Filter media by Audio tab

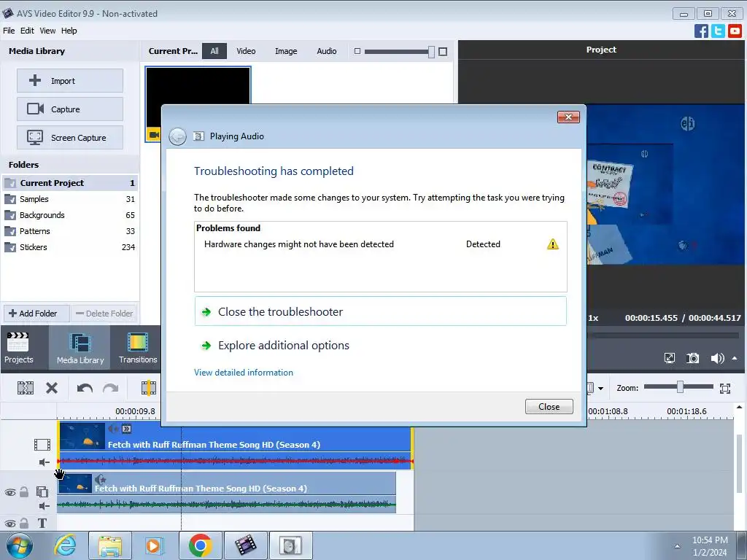[x=326, y=51]
